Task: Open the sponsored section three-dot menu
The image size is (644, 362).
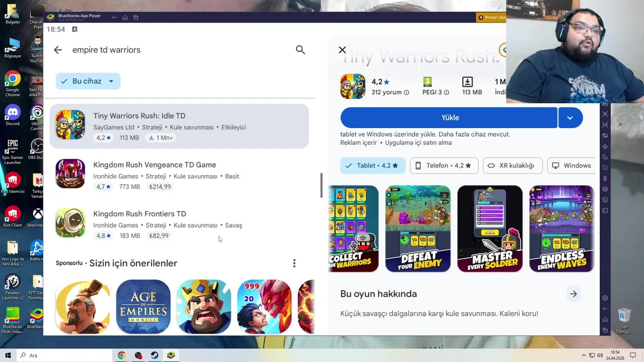Action: tap(294, 263)
